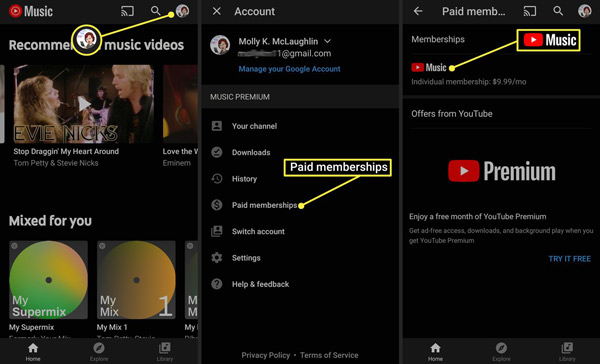Image resolution: width=600 pixels, height=364 pixels.
Task: Click the Eminem artist text
Action: click(176, 163)
